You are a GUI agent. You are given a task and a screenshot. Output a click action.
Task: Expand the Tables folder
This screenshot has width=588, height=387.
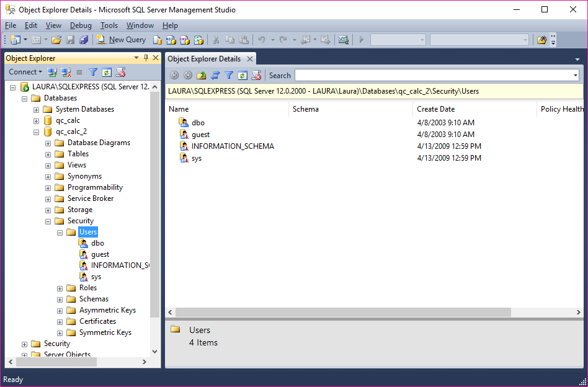click(x=48, y=154)
